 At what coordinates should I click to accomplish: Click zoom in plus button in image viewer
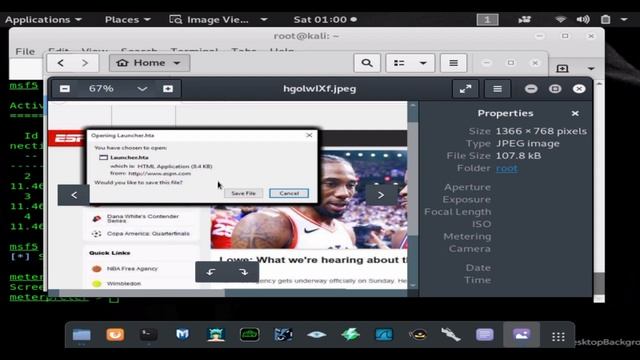[168, 89]
